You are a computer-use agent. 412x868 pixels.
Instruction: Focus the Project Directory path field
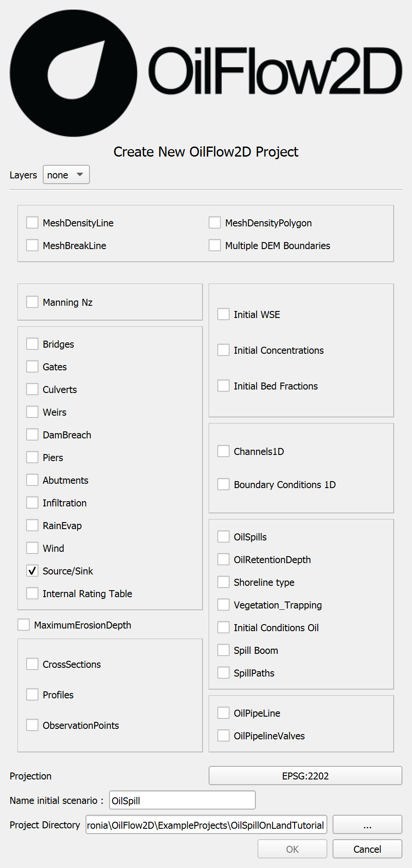click(x=206, y=824)
